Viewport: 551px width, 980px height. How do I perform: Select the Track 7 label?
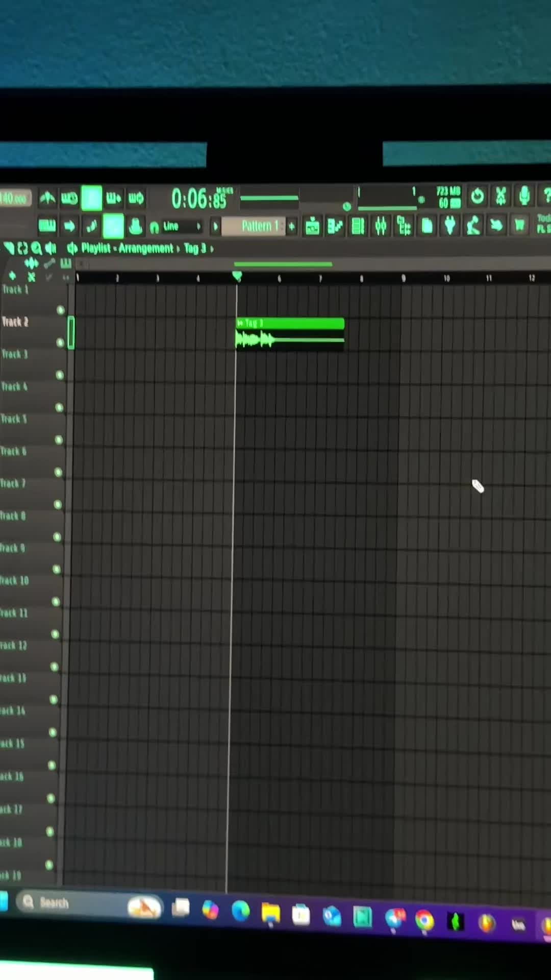tap(13, 483)
